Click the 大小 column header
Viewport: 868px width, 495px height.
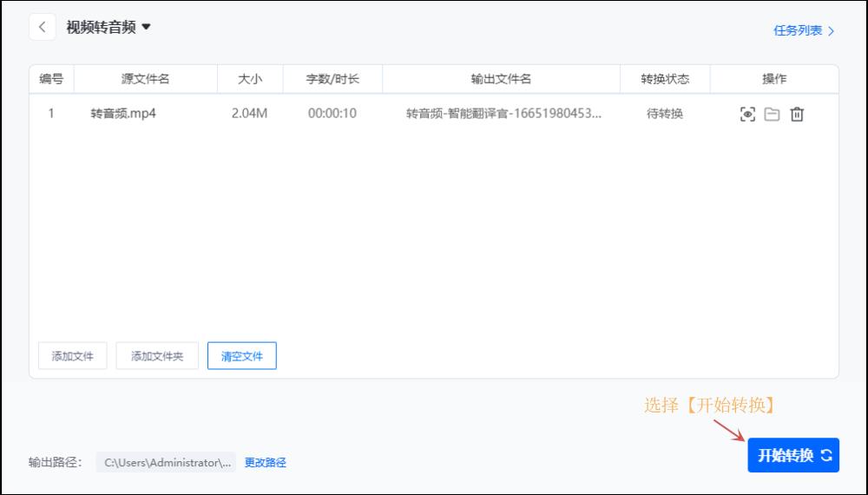point(250,79)
